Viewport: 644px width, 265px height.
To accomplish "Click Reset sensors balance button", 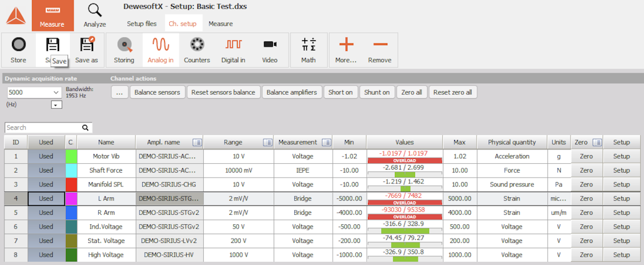I will (223, 92).
